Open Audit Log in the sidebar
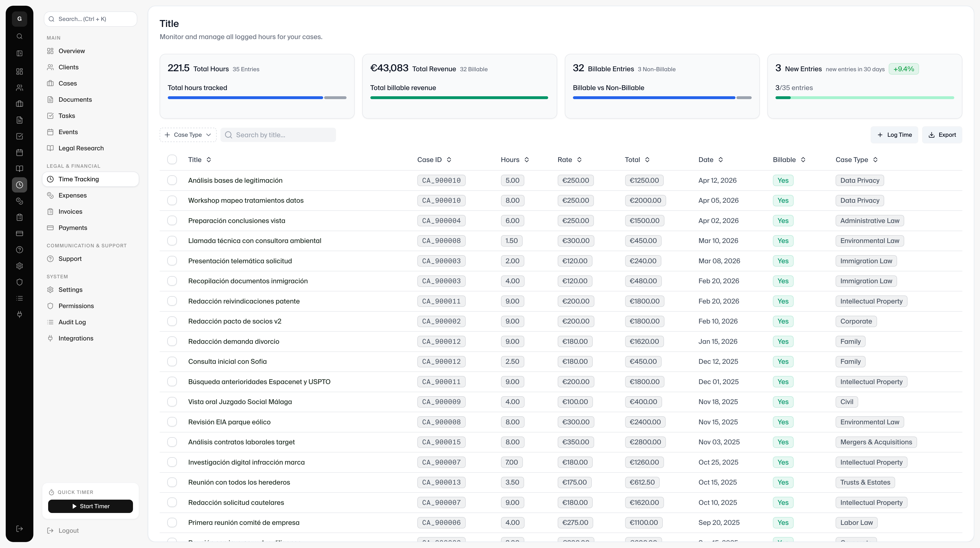 tap(91, 322)
